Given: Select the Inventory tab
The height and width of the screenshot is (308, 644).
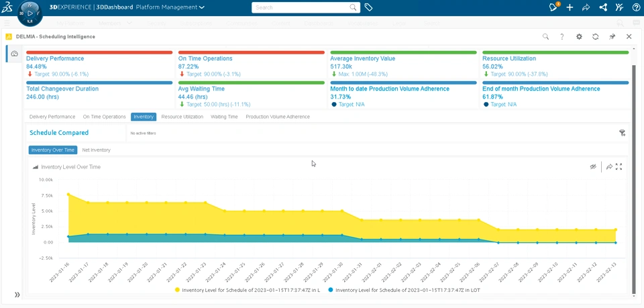Looking at the screenshot, I should point(144,117).
